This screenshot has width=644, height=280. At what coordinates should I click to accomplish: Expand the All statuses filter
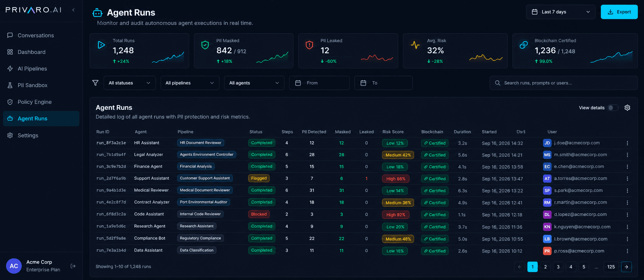pos(129,83)
